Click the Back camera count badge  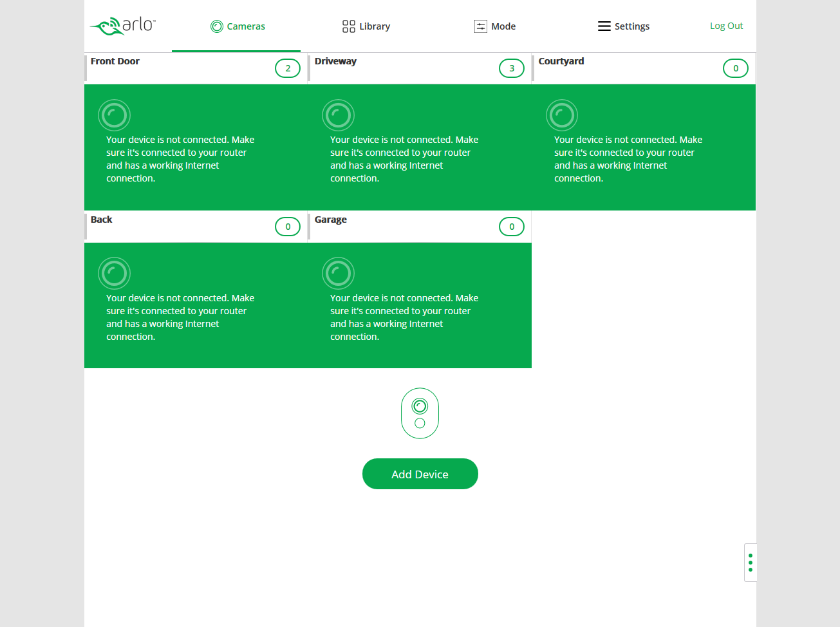pyautogui.click(x=288, y=227)
